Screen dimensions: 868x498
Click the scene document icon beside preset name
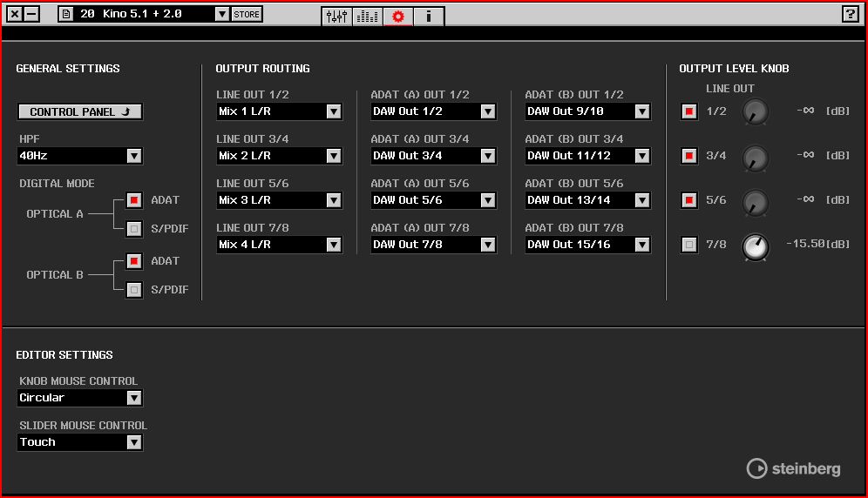pos(65,14)
